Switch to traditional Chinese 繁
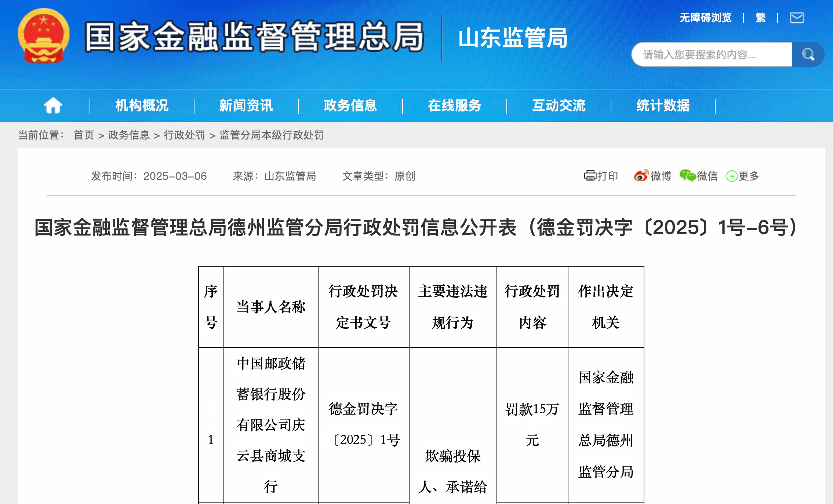Image resolution: width=833 pixels, height=504 pixels. [x=760, y=18]
